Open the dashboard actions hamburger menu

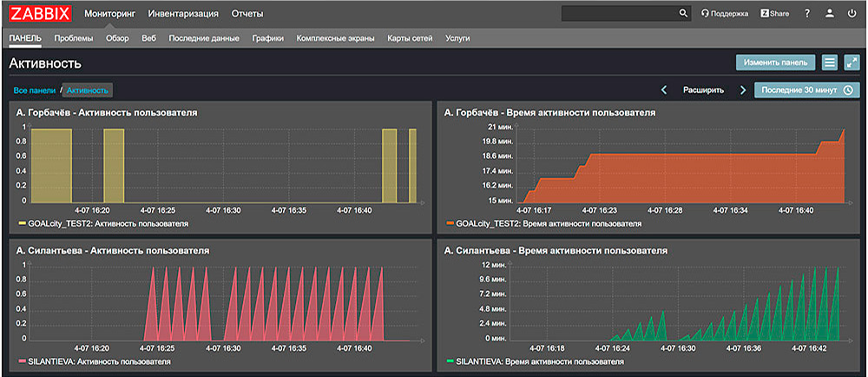pos(830,63)
